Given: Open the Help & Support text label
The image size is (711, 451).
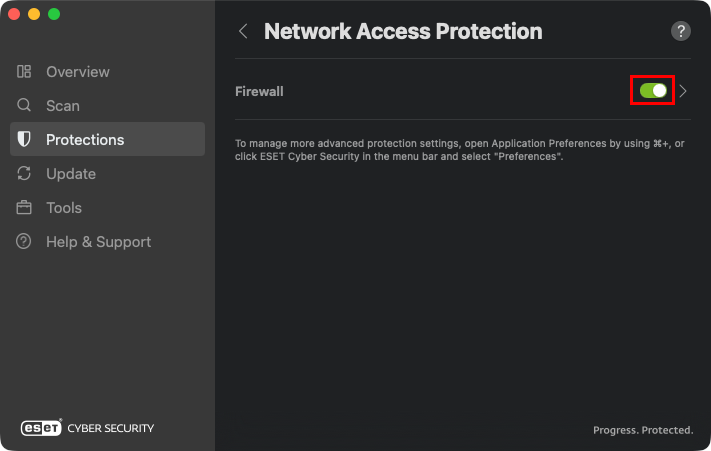Looking at the screenshot, I should pos(98,242).
